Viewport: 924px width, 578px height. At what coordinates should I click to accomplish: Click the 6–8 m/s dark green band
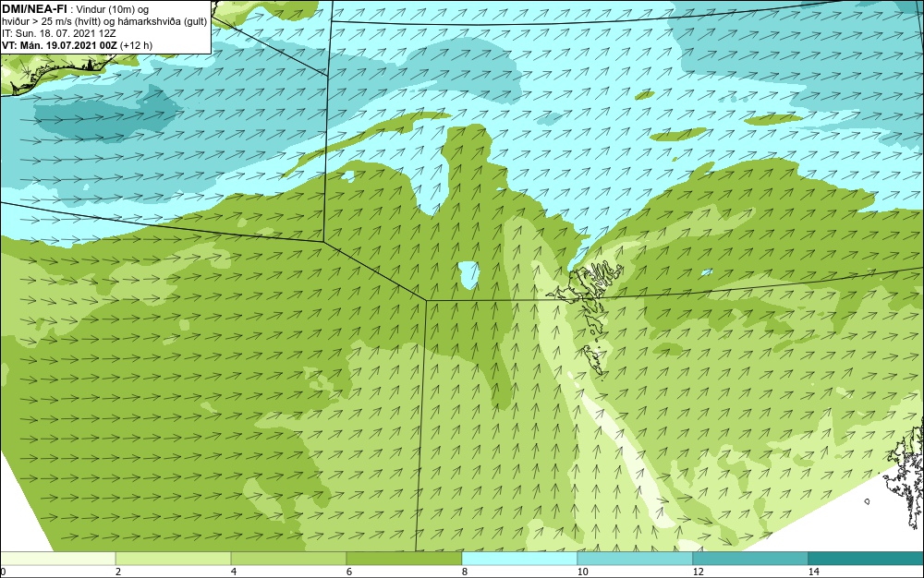[x=405, y=559]
